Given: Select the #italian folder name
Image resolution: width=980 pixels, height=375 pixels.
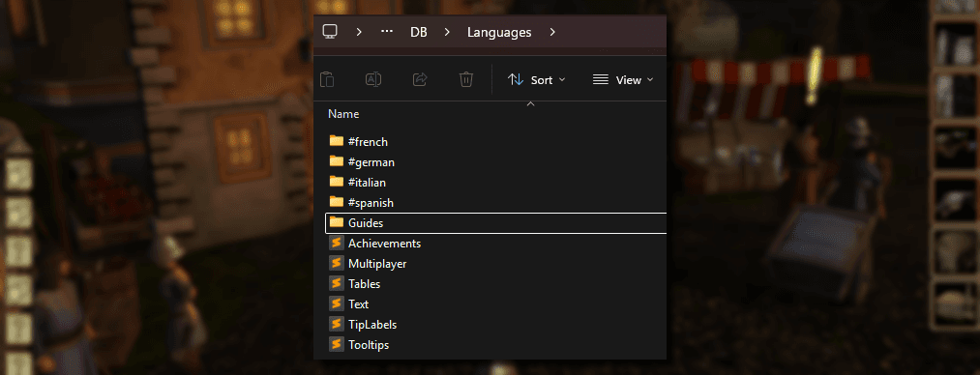Looking at the screenshot, I should point(367,183).
